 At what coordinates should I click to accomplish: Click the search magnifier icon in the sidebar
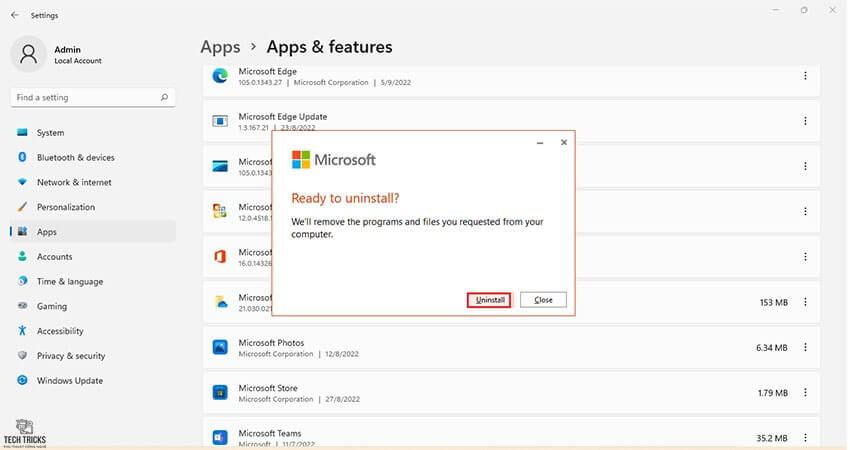click(164, 98)
